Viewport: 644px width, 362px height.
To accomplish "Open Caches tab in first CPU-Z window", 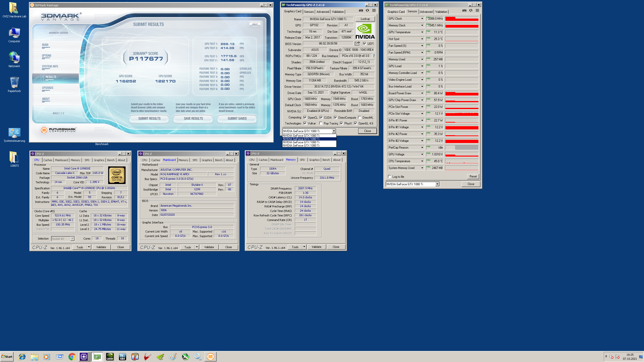I will (48, 160).
